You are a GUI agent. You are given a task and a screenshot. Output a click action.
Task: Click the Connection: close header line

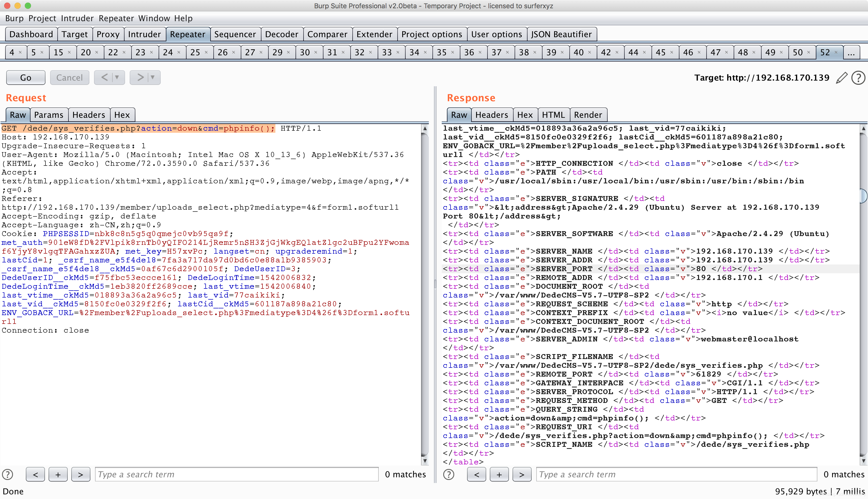coord(45,330)
